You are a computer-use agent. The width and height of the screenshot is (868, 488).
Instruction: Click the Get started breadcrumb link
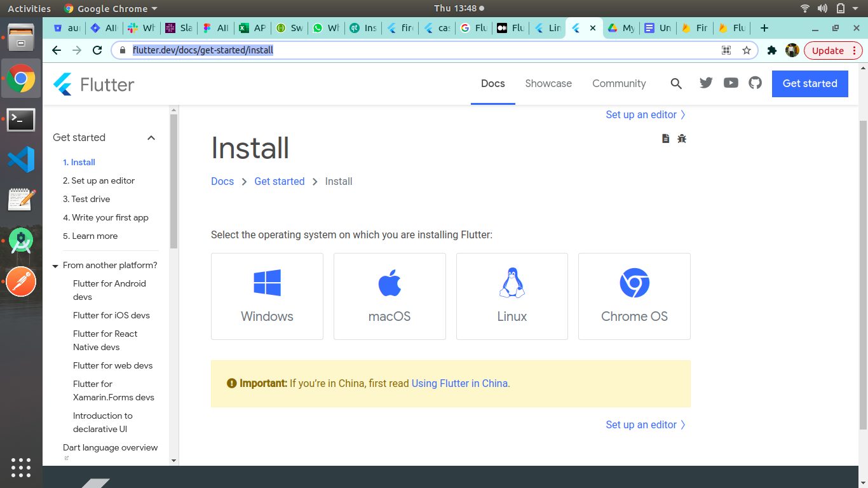pyautogui.click(x=280, y=181)
